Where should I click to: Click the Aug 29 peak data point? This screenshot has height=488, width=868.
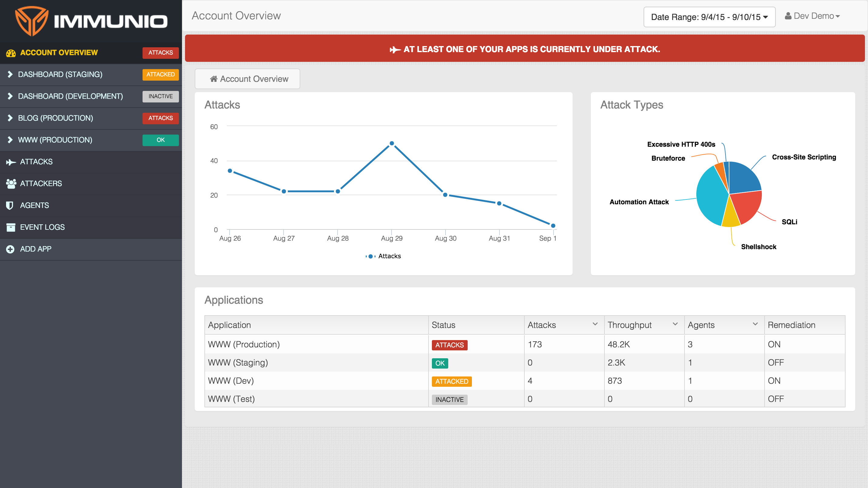tap(392, 143)
